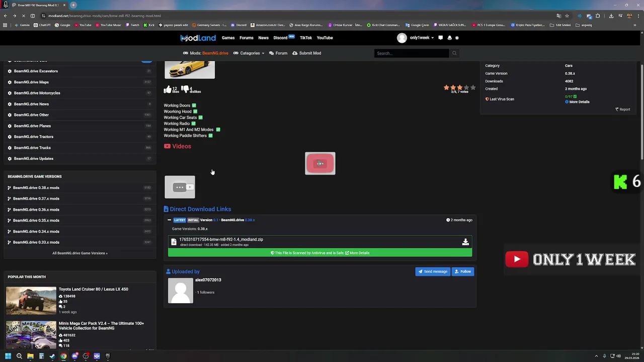
Task: Open Windows taskbar search
Action: click(19, 356)
